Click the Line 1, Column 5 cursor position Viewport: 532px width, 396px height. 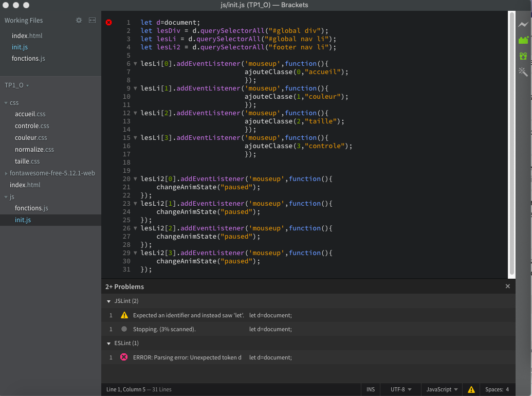(126, 389)
